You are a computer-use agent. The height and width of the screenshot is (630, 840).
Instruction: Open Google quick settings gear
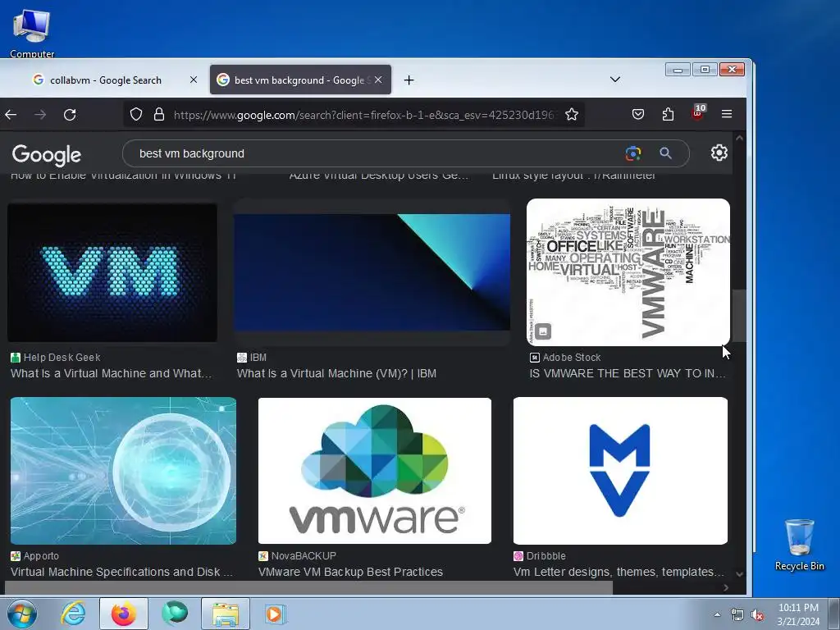coord(719,153)
